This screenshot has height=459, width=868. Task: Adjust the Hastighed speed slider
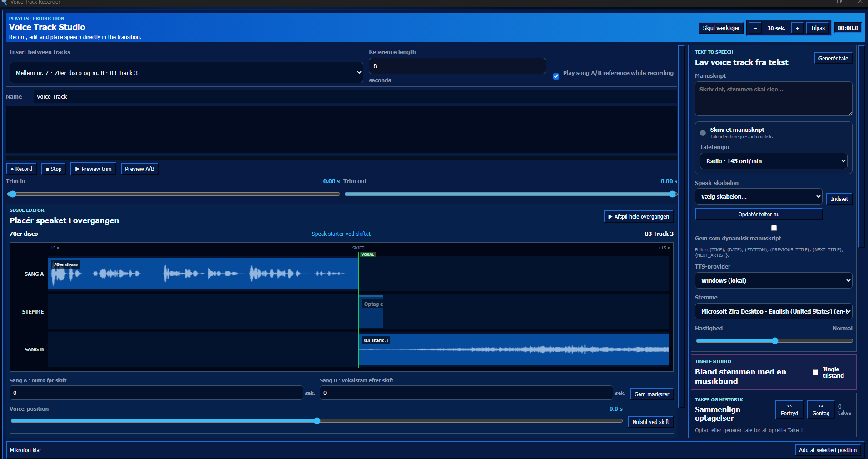tap(774, 341)
